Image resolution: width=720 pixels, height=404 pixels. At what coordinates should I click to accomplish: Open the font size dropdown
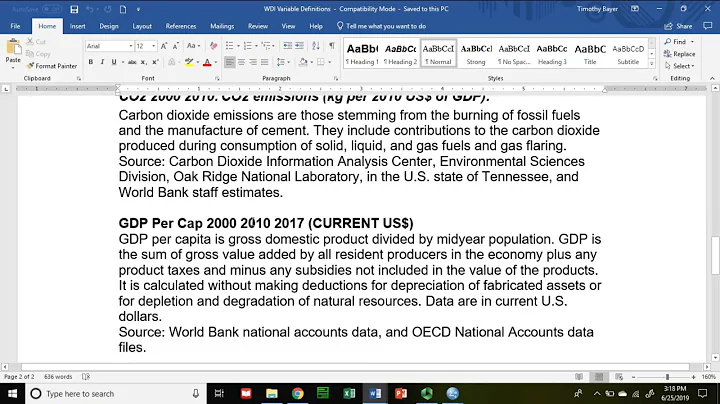[153, 46]
